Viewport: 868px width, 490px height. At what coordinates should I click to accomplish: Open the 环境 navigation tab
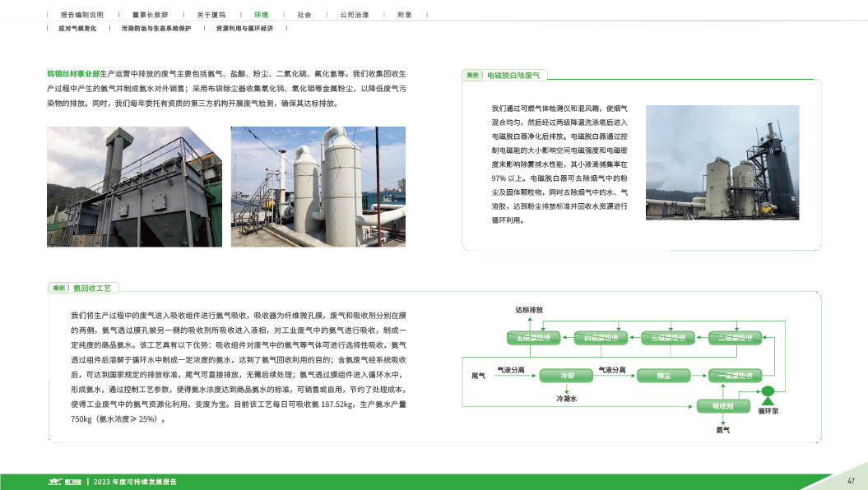261,15
